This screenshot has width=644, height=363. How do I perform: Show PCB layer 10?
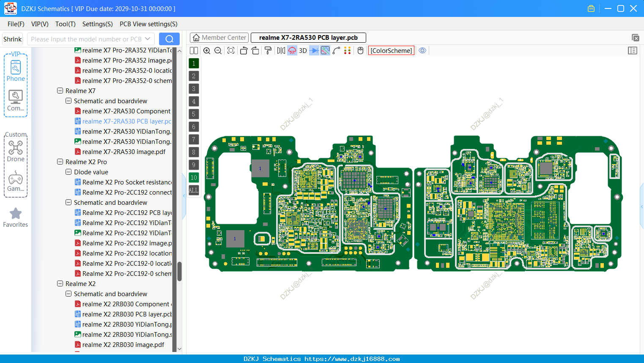(x=194, y=178)
